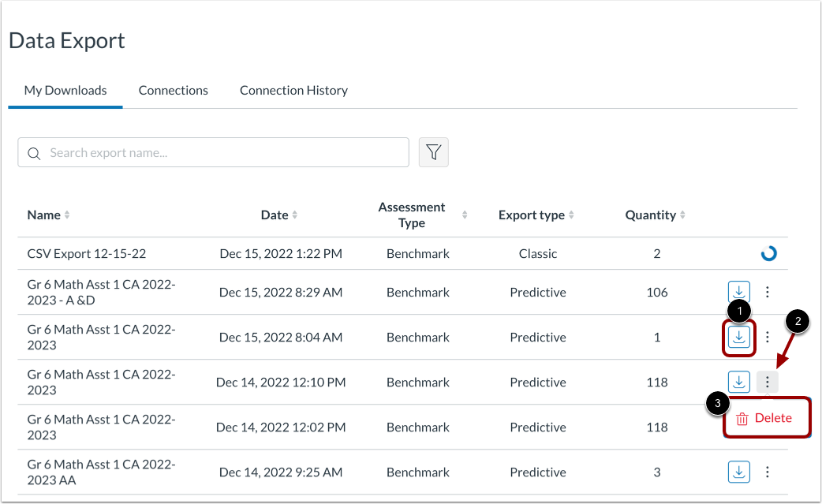This screenshot has width=822, height=504.
Task: Open the kebab menu on the AA export row
Action: (x=768, y=472)
